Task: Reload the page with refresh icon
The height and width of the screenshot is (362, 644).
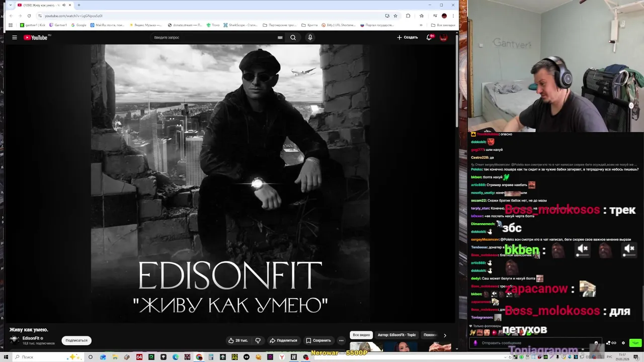Action: coord(29,16)
